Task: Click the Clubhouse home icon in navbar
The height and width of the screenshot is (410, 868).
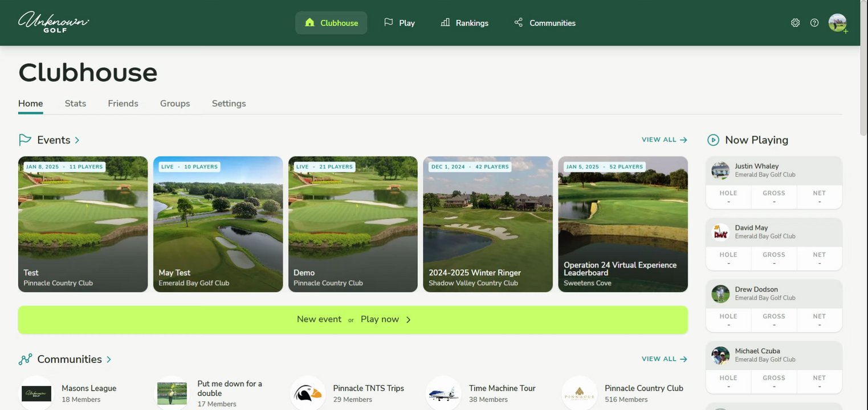Action: click(x=309, y=23)
